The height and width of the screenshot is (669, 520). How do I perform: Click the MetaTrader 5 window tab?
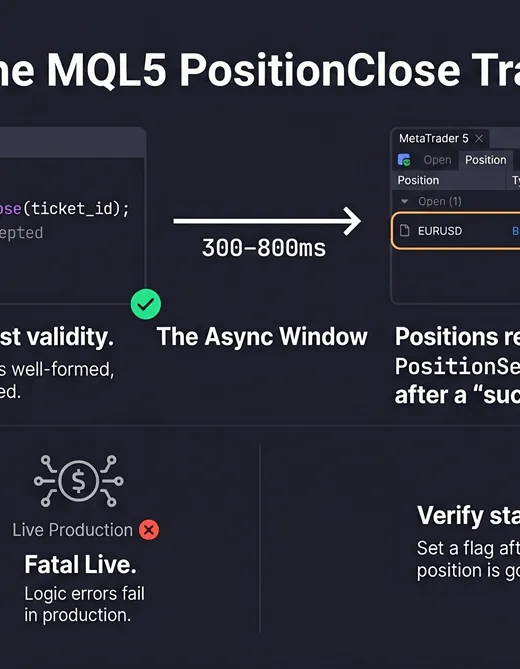coord(440,139)
